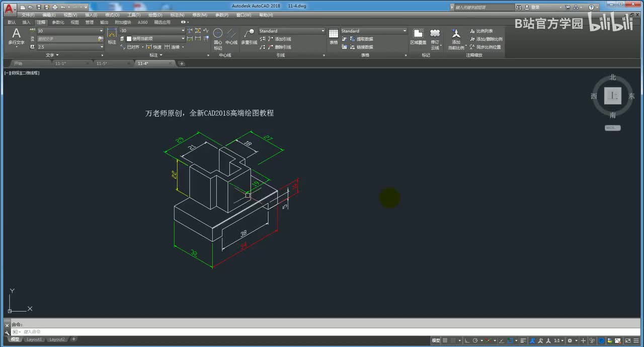The height and width of the screenshot is (347, 644).
Task: Open the text style dropdown showing 2.5
Action: tap(70, 47)
